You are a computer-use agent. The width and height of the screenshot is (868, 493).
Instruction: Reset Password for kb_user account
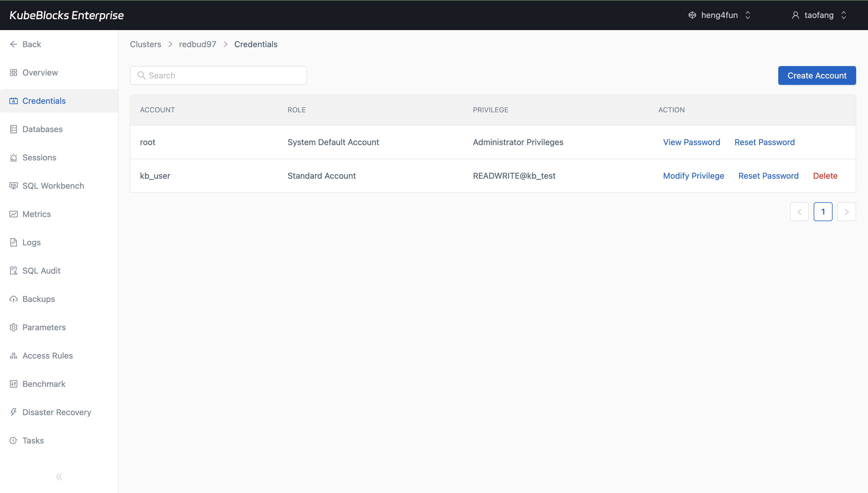click(x=768, y=176)
